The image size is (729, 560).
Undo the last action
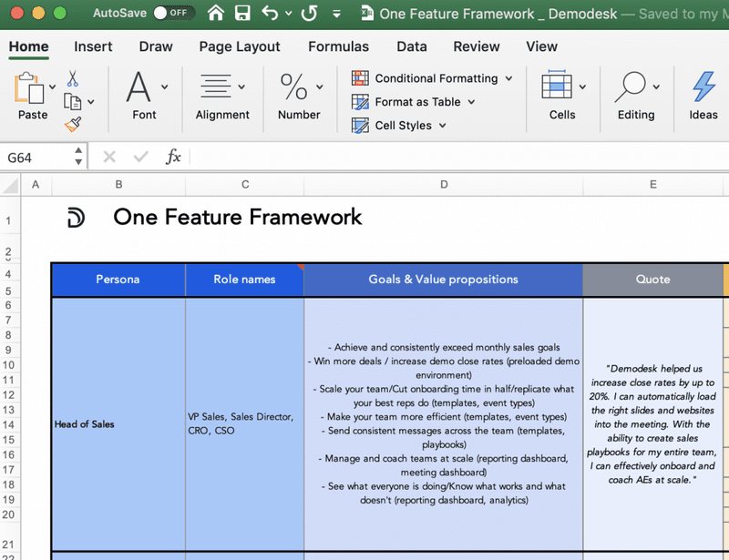click(x=268, y=14)
